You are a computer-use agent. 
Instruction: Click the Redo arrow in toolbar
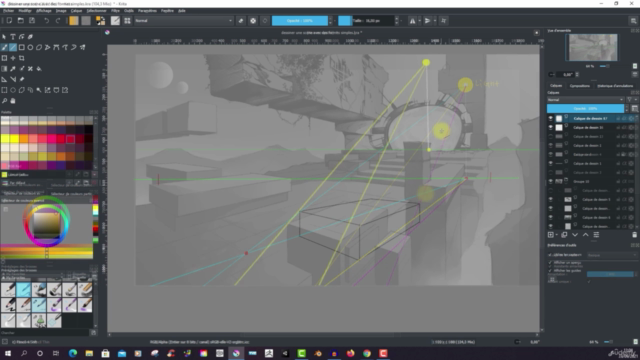[58, 20]
